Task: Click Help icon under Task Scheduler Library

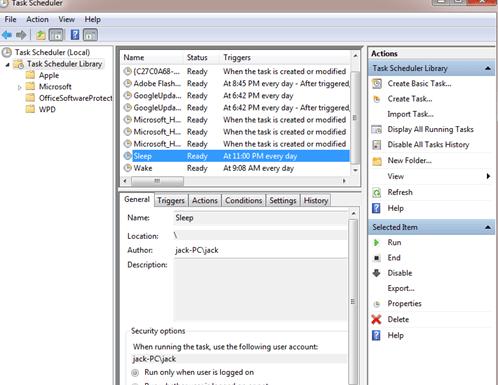Action: (x=376, y=208)
